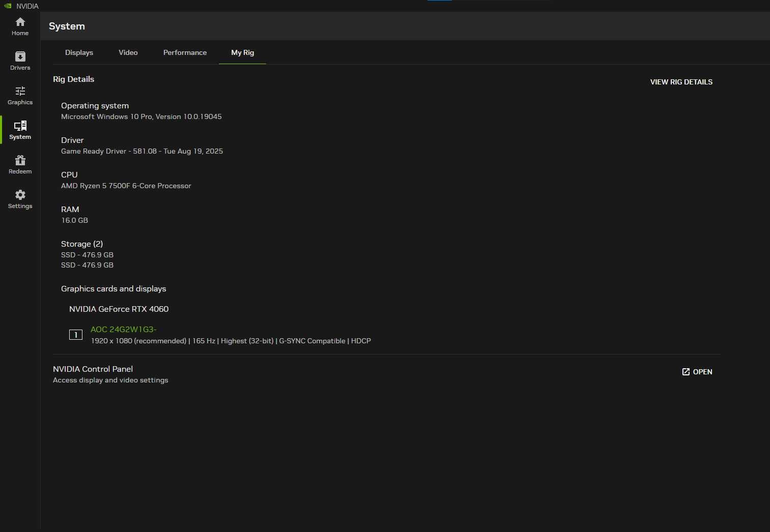Open the Settings gear in sidebar
Viewport: 770px width, 532px height.
coord(20,199)
